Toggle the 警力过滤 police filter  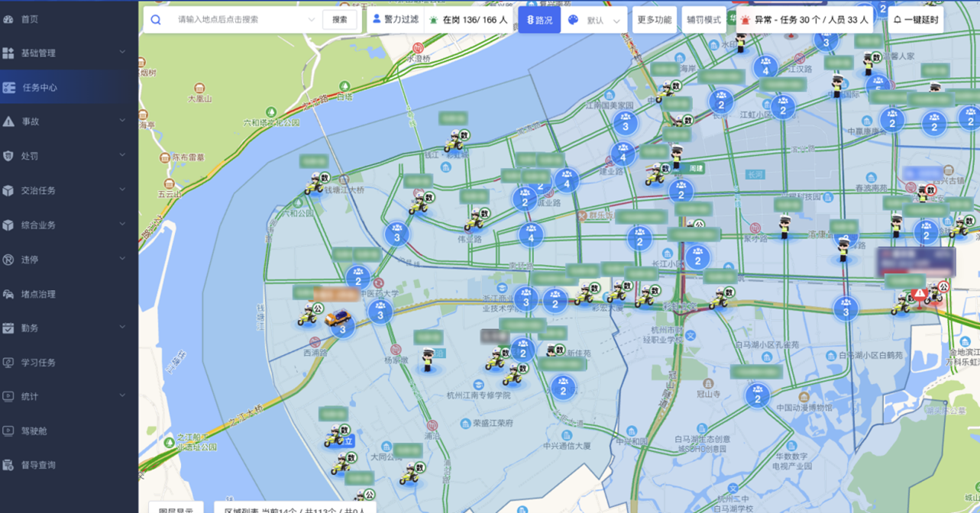(394, 19)
